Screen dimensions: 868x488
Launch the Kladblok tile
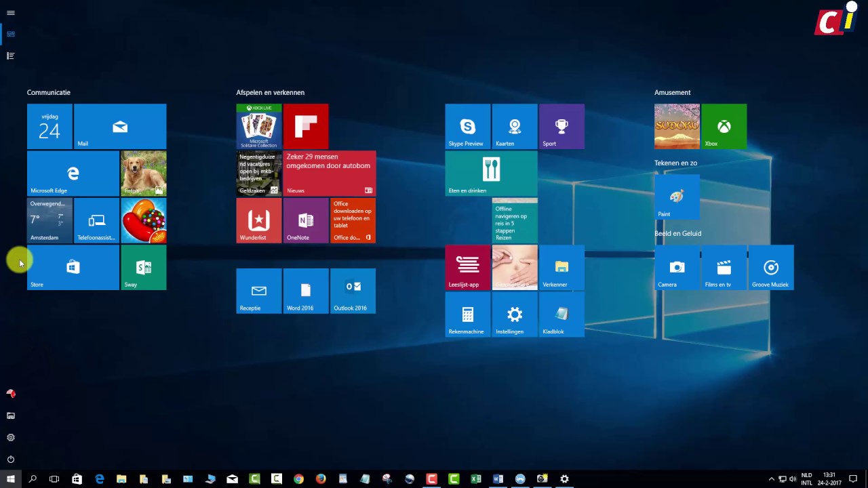pyautogui.click(x=561, y=314)
